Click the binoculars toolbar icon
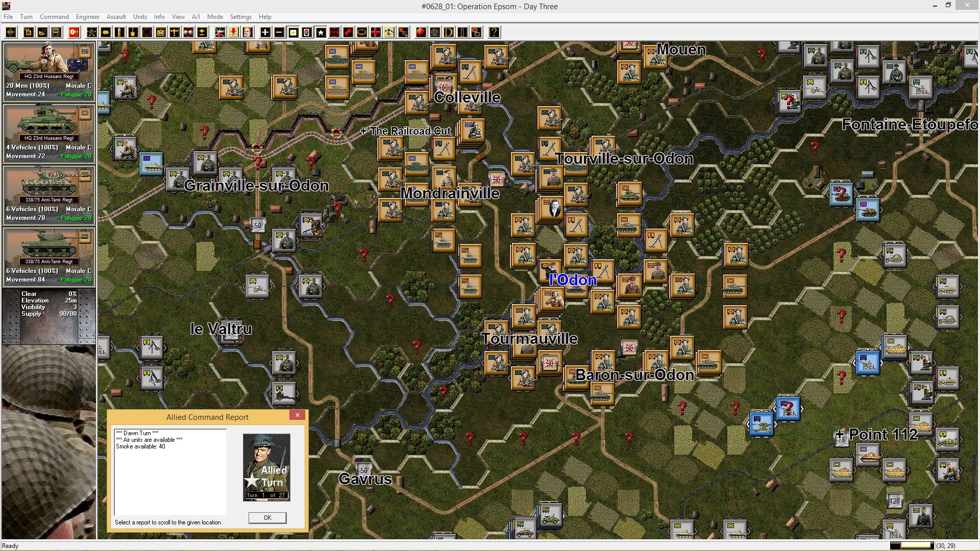Image resolution: width=980 pixels, height=551 pixels. (x=188, y=32)
